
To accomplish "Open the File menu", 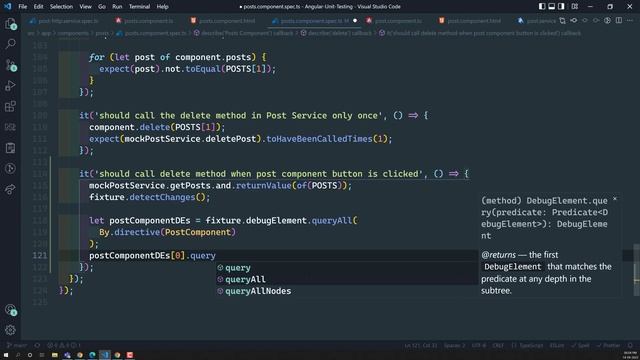I will (x=23, y=7).
